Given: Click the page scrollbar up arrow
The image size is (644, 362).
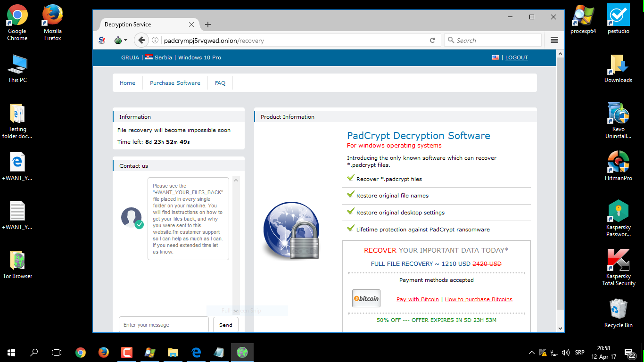Looking at the screenshot, I should coord(561,54).
